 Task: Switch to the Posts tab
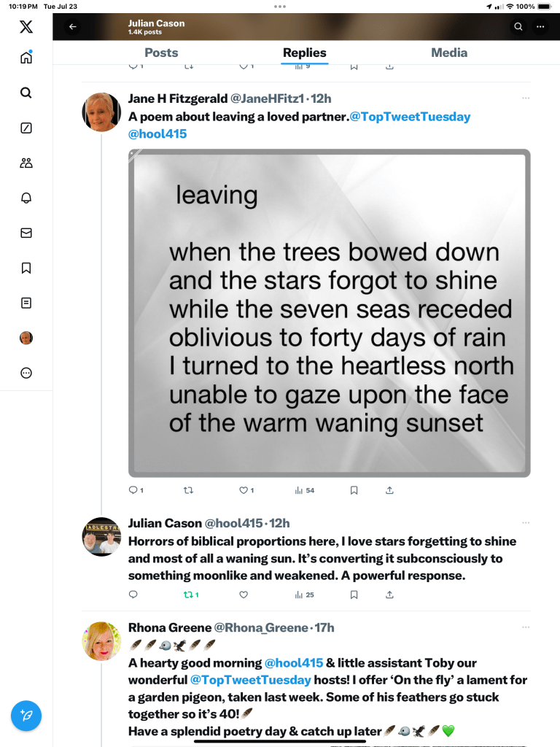[161, 53]
